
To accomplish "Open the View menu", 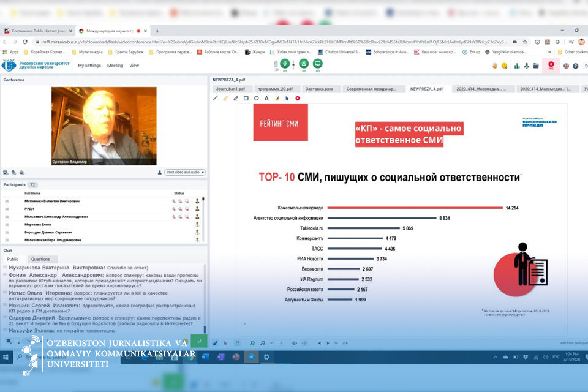I will (134, 66).
